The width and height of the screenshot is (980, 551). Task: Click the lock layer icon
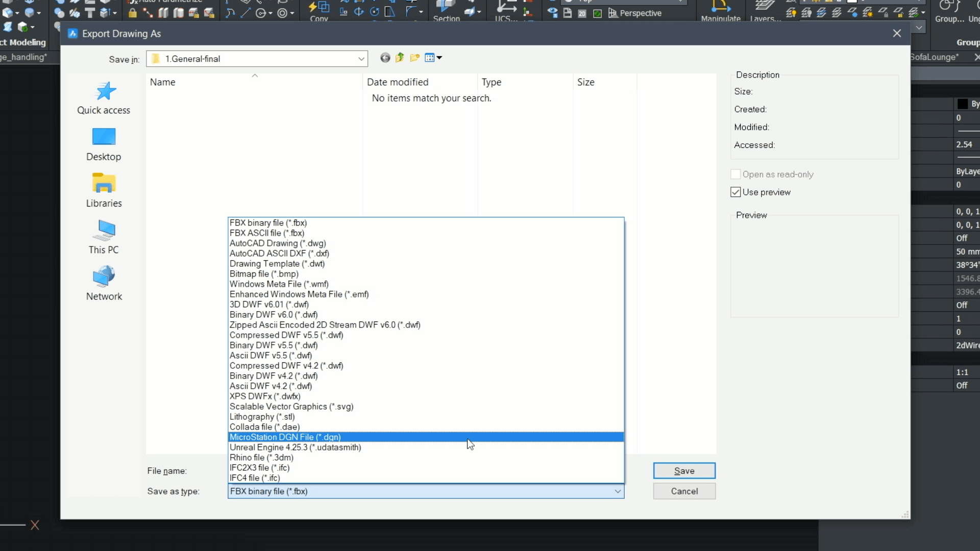(x=886, y=13)
